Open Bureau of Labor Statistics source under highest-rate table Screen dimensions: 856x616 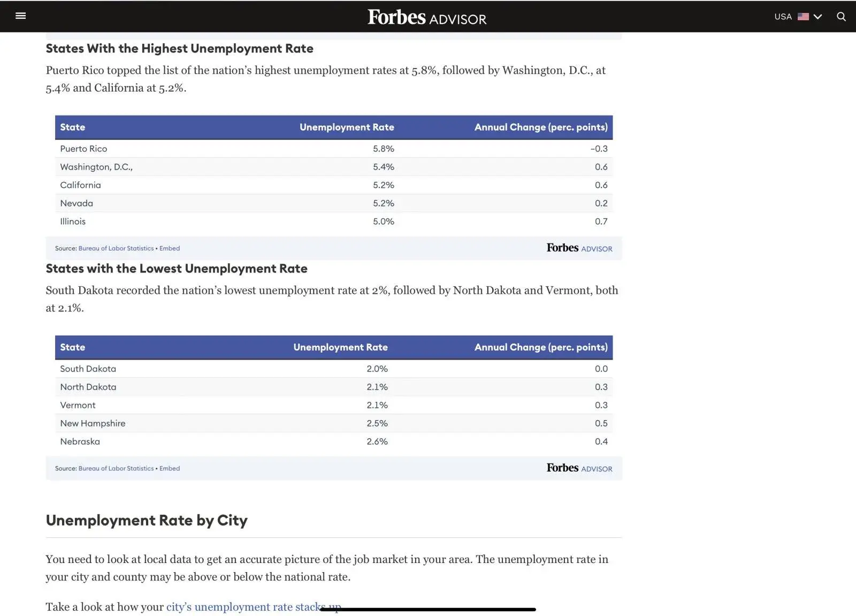coord(116,248)
